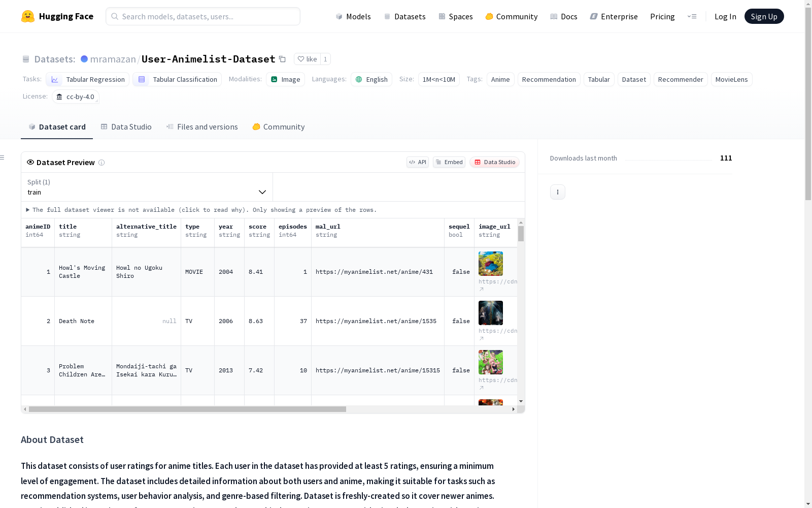Select the English language tag
This screenshot has height=508, width=812.
(x=371, y=79)
